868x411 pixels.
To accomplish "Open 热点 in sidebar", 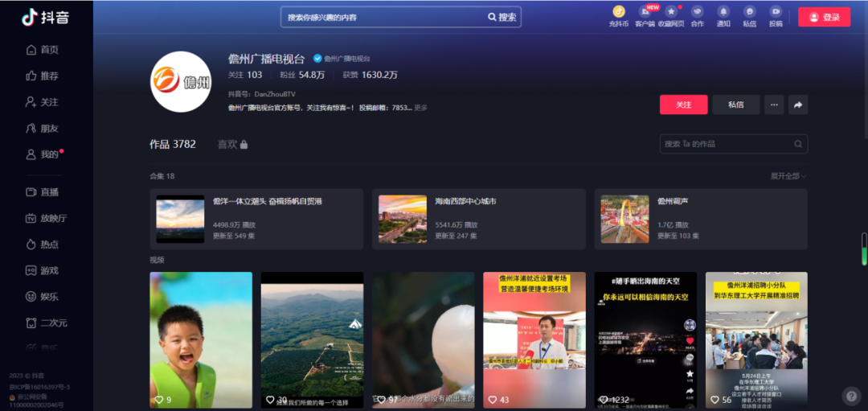I will [43, 245].
